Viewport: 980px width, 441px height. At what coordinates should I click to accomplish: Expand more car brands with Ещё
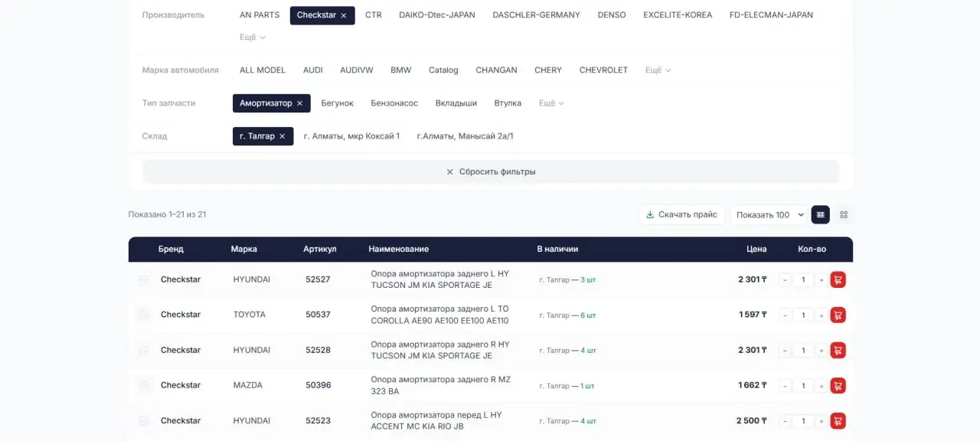click(658, 70)
